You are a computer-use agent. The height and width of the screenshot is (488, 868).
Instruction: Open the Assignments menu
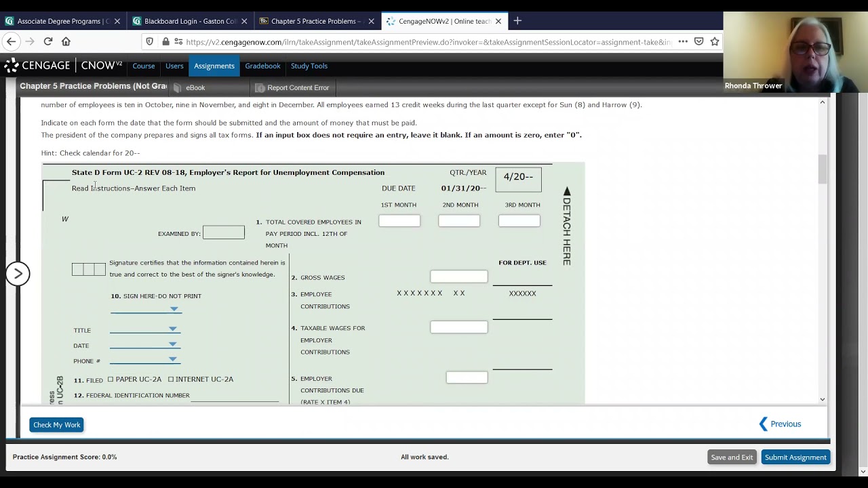(x=214, y=66)
